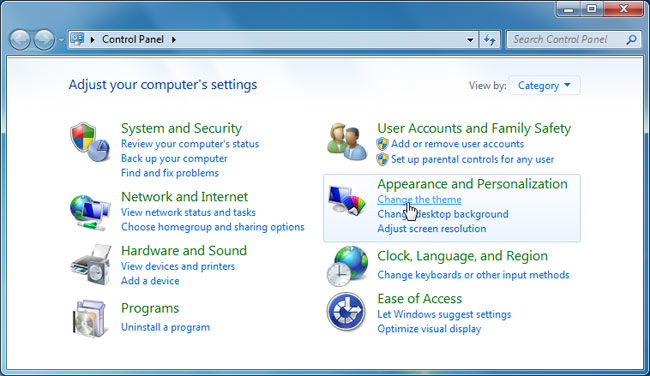
Task: Open the View by Category dropdown
Action: pos(544,85)
